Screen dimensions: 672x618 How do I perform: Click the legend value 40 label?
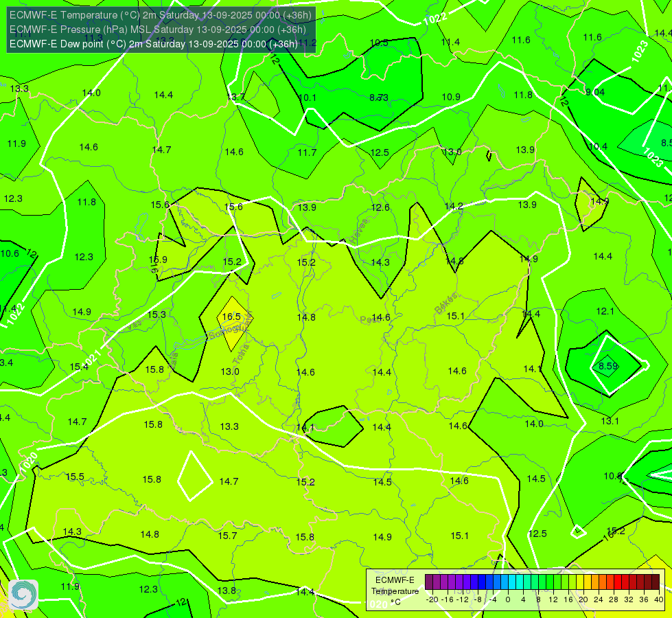pos(659,599)
